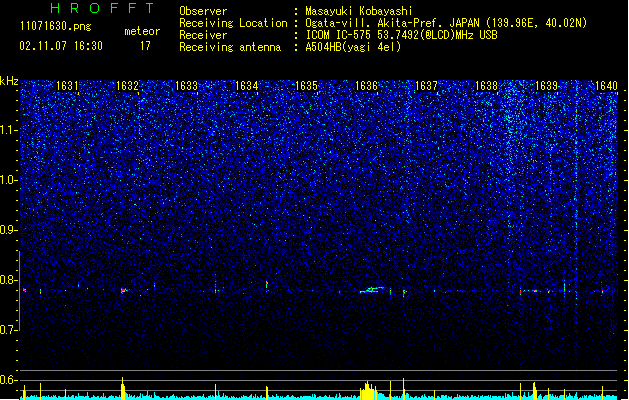
Task: Click the bright meteor echo near 1632
Action: tap(124, 290)
